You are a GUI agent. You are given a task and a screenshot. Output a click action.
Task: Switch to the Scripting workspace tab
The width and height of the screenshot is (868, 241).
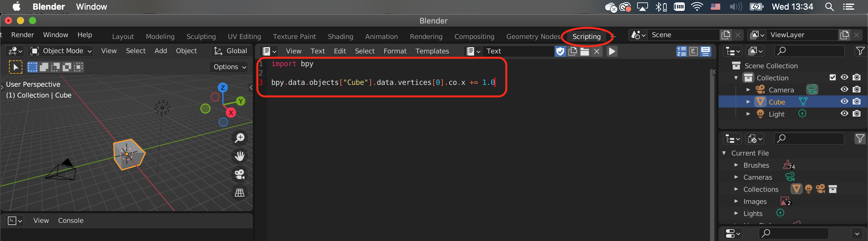pyautogui.click(x=586, y=37)
